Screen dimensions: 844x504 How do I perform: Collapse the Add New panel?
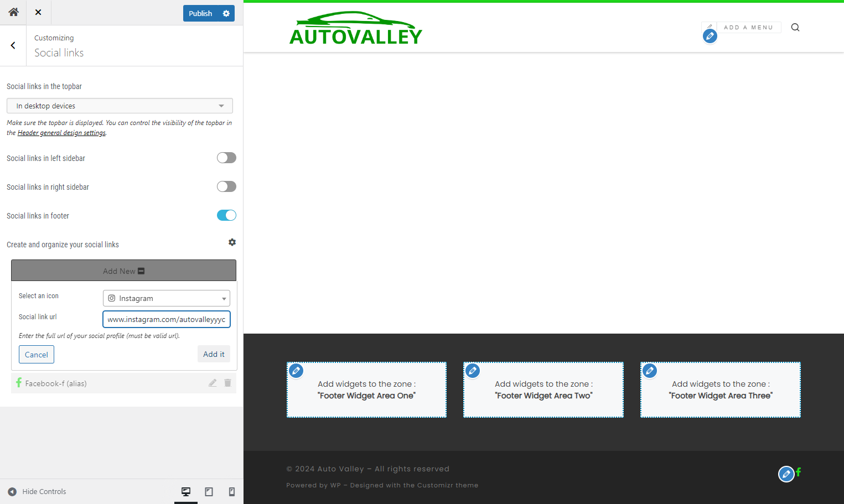pyautogui.click(x=123, y=271)
